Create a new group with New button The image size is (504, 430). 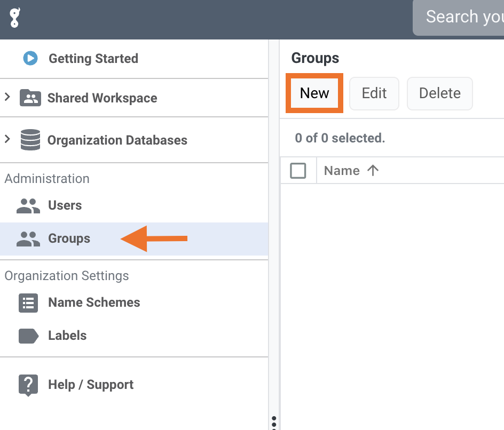point(314,93)
